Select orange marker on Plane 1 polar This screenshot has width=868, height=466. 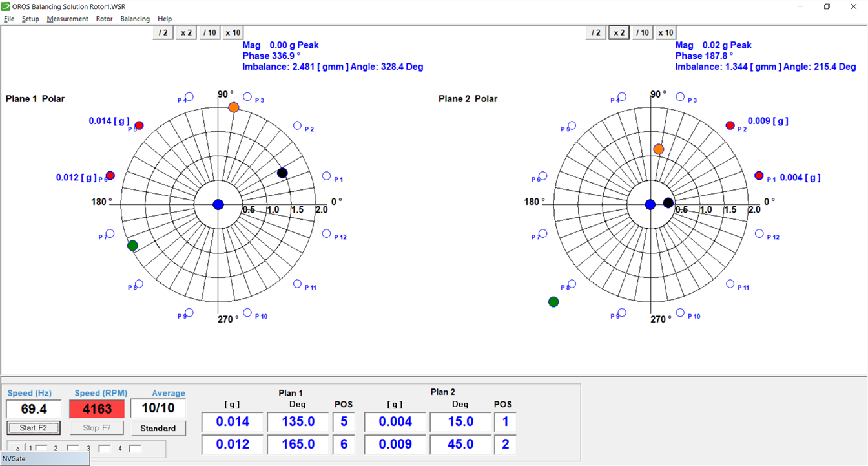coord(234,107)
